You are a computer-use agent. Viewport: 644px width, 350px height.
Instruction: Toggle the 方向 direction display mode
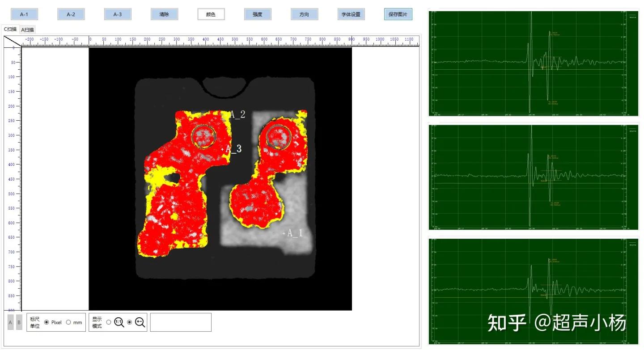pos(304,14)
